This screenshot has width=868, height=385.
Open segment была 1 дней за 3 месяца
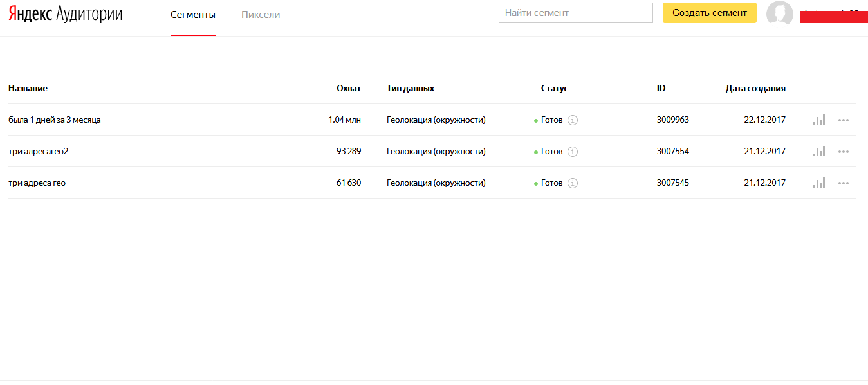55,120
